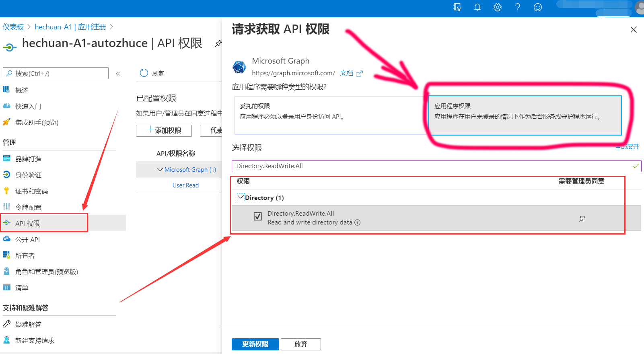Click the sidebar search box
The height and width of the screenshot is (354, 644).
tap(56, 73)
